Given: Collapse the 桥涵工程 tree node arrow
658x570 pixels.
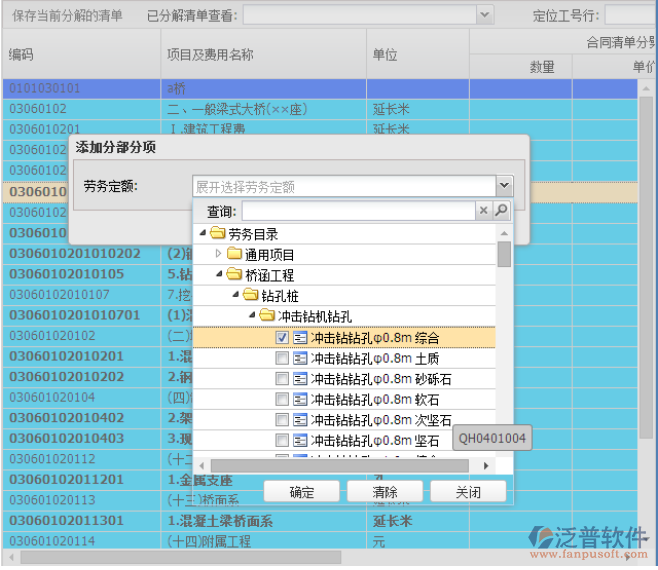Looking at the screenshot, I should [219, 275].
